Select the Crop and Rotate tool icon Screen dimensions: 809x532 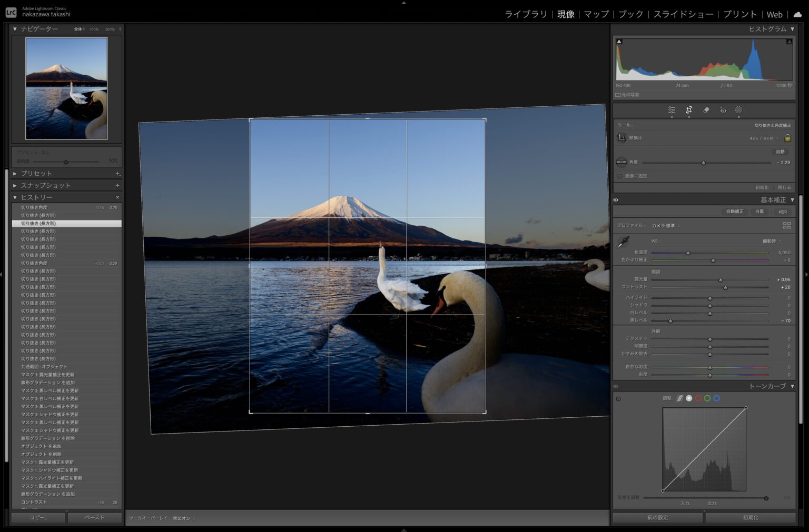click(x=688, y=110)
